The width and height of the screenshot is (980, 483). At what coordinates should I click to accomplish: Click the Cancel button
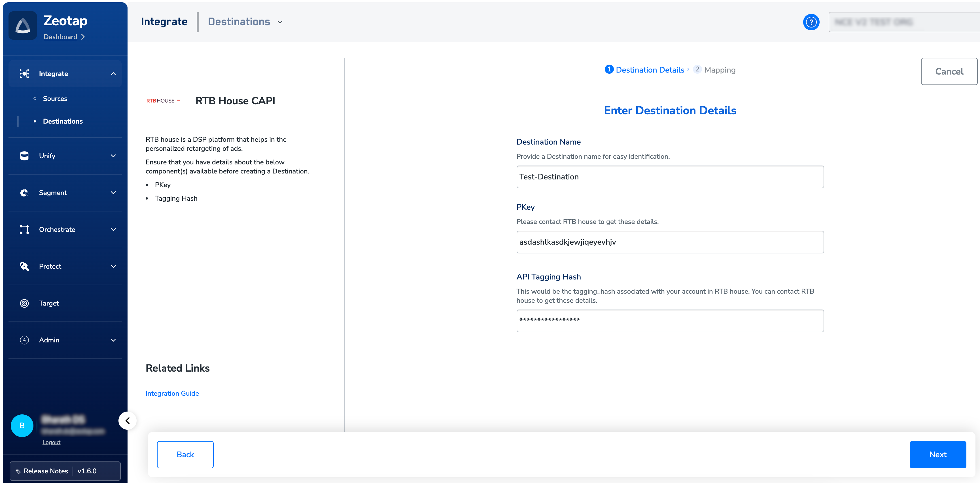point(949,71)
